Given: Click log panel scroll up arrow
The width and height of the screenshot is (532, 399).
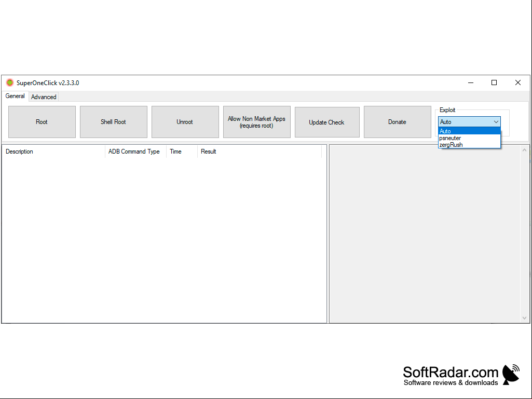Looking at the screenshot, I should pyautogui.click(x=525, y=150).
